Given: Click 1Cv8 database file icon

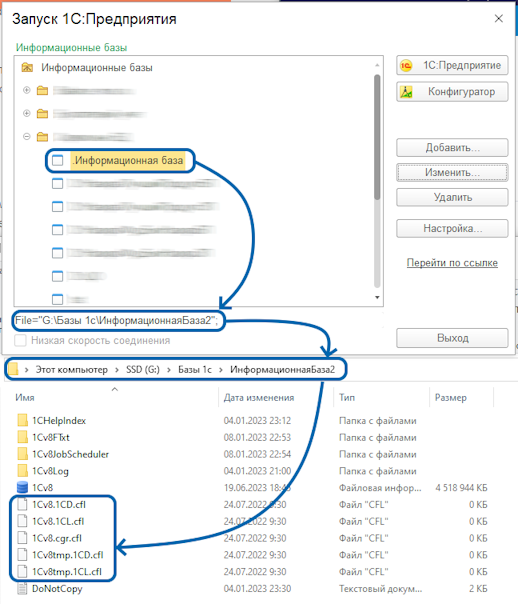Looking at the screenshot, I should point(22,487).
